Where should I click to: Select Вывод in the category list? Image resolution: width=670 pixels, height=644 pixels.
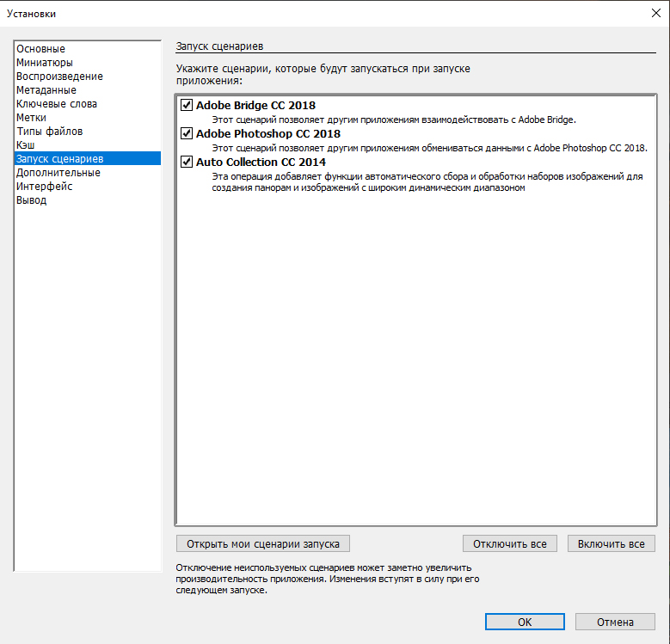[88, 199]
